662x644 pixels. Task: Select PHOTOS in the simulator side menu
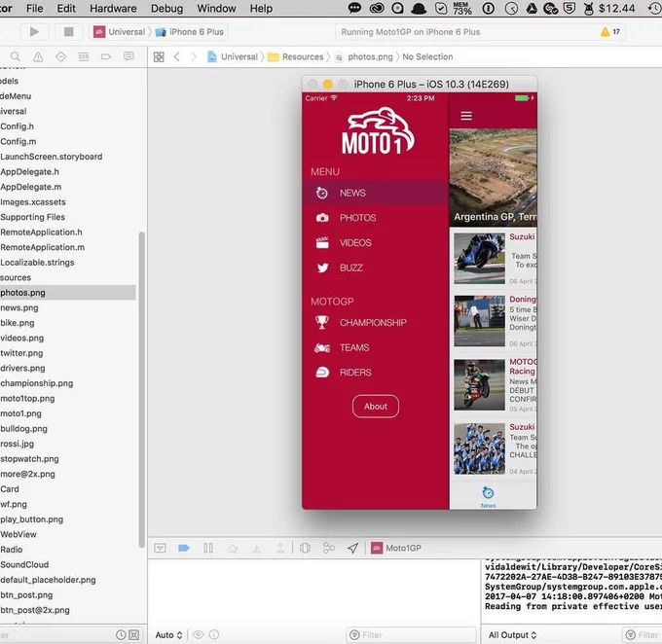[x=375, y=218]
